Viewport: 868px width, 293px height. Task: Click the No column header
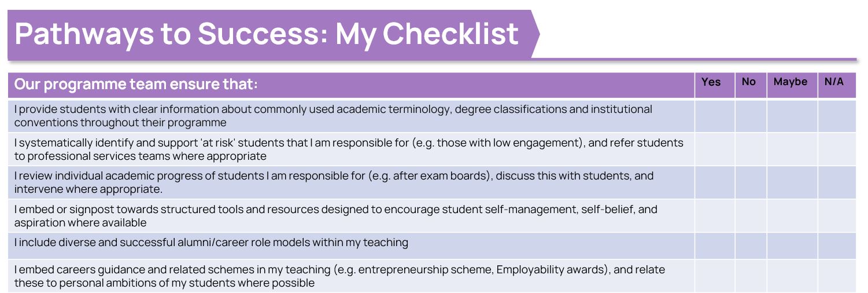[x=749, y=82]
